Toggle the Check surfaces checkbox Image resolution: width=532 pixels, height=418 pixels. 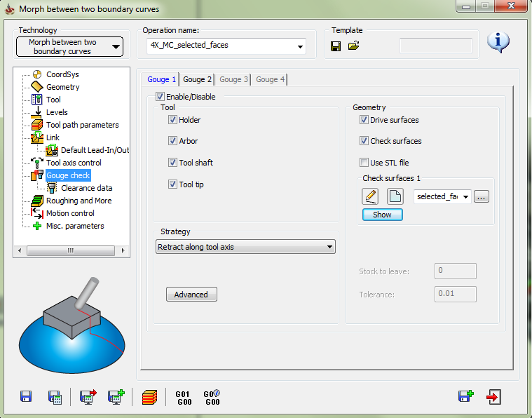click(x=364, y=141)
